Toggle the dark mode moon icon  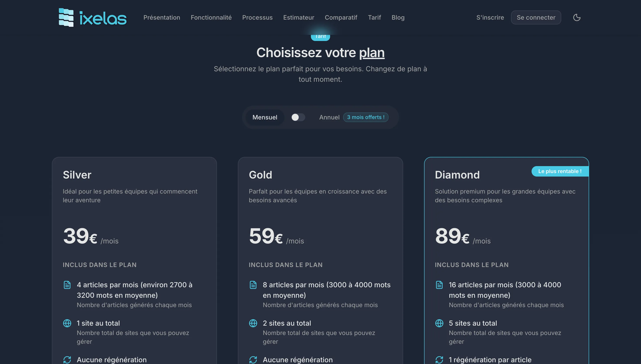point(576,17)
